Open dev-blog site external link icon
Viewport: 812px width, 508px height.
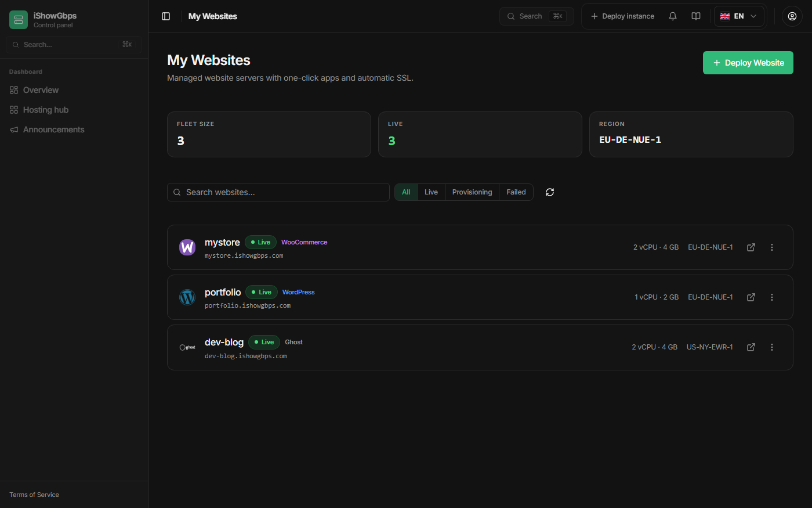point(751,347)
